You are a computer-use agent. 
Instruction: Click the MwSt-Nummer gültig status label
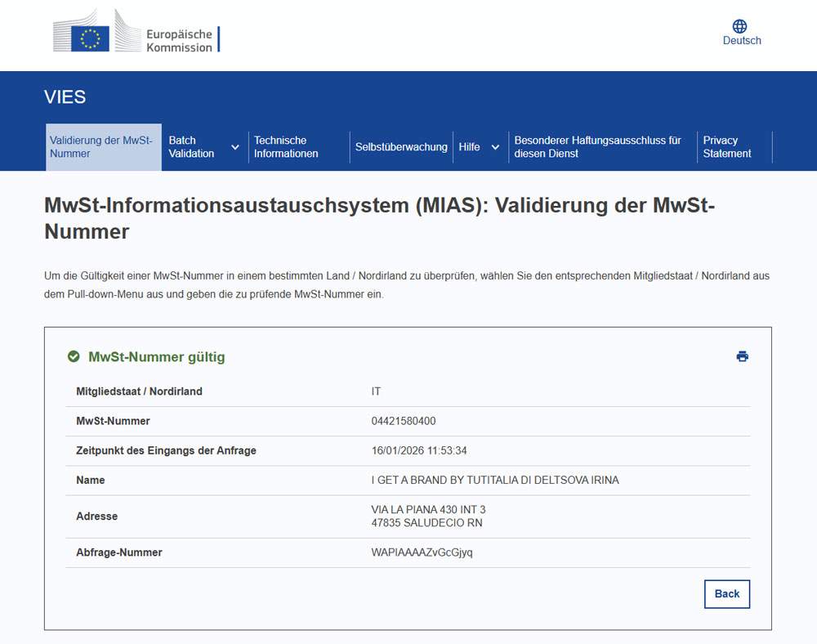point(158,357)
